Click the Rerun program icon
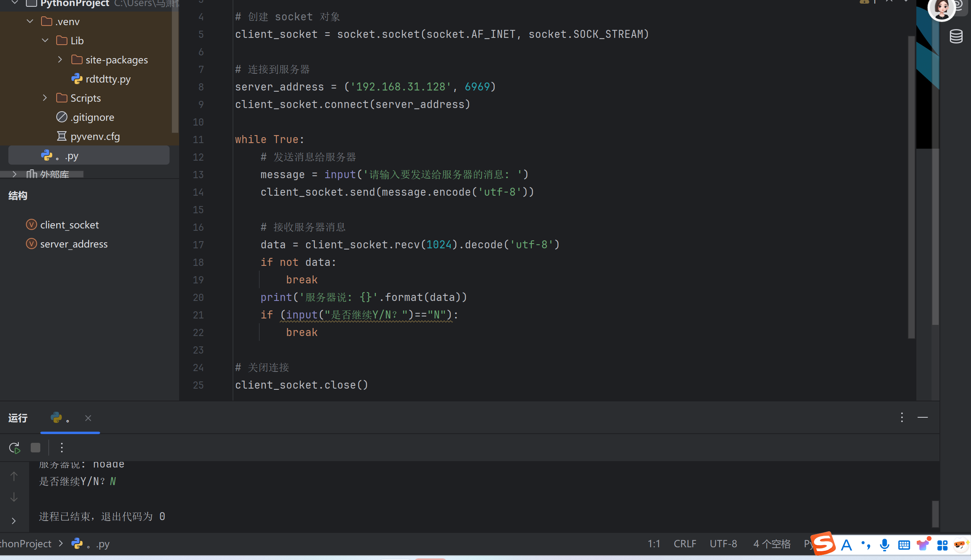The width and height of the screenshot is (971, 560). click(15, 448)
